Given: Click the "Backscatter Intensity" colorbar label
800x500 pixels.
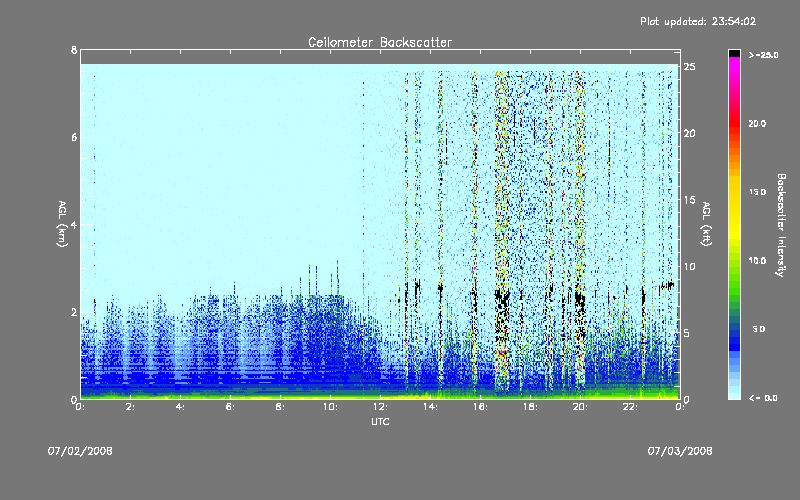Looking at the screenshot, I should pyautogui.click(x=781, y=225).
